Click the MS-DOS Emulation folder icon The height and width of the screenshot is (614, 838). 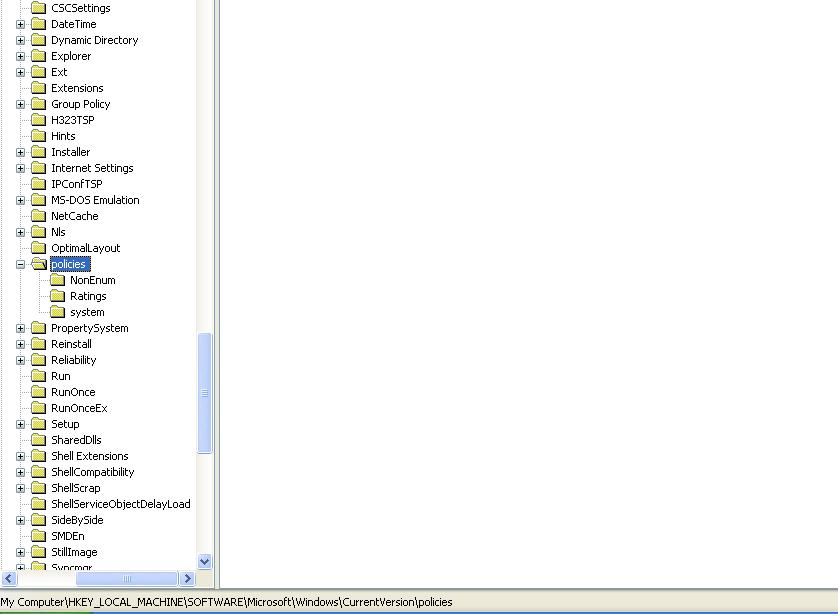[x=38, y=200]
